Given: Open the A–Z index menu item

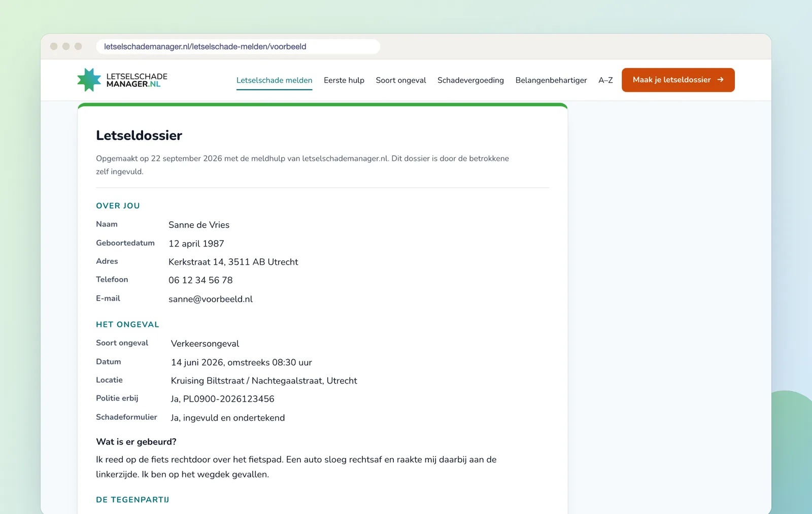Looking at the screenshot, I should pos(605,80).
